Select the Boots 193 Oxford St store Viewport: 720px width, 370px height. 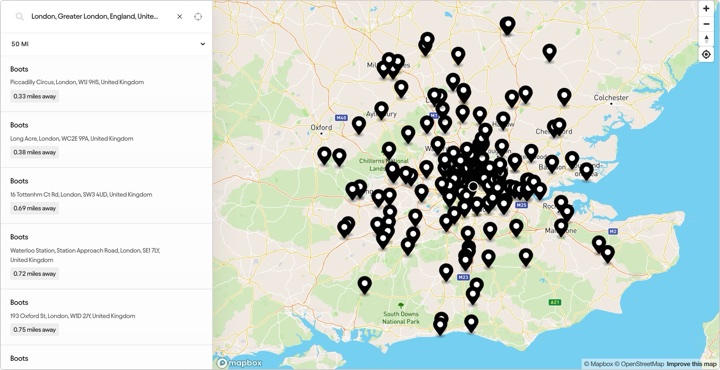click(x=107, y=317)
